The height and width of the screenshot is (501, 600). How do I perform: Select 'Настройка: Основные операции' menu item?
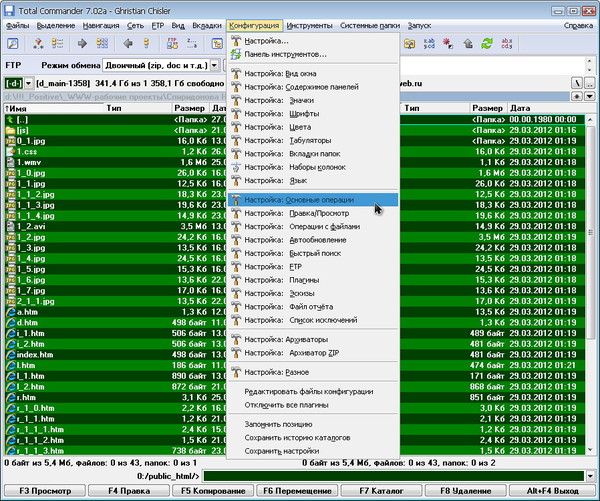tap(313, 200)
